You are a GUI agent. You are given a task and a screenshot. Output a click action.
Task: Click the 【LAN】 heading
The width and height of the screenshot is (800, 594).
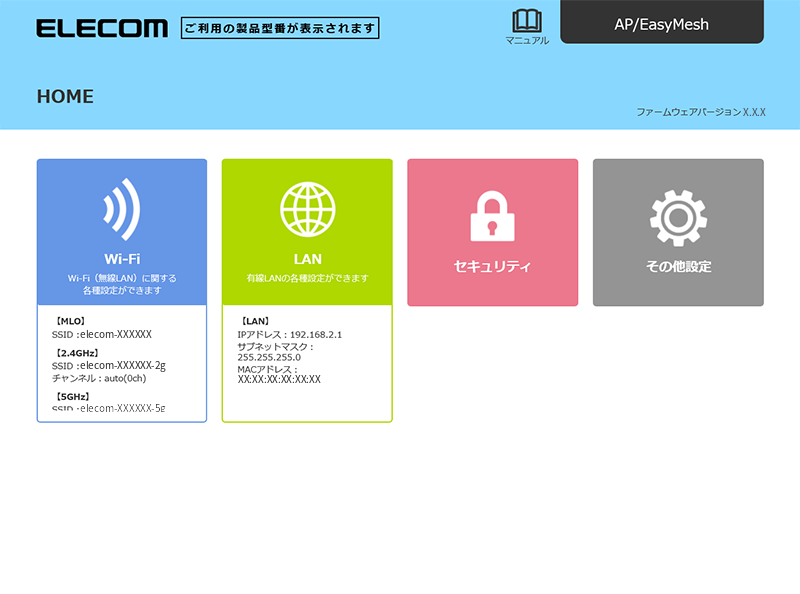[x=255, y=321]
